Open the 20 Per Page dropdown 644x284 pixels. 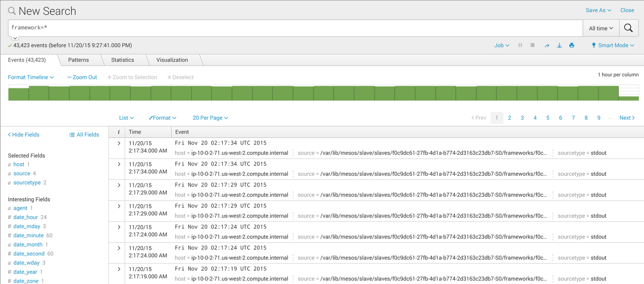point(211,118)
